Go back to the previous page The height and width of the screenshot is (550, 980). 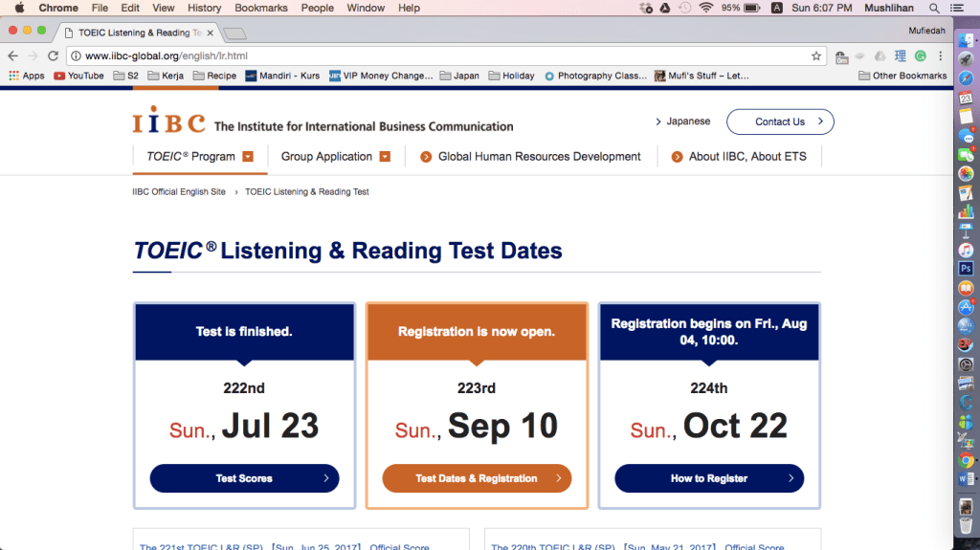click(x=13, y=55)
